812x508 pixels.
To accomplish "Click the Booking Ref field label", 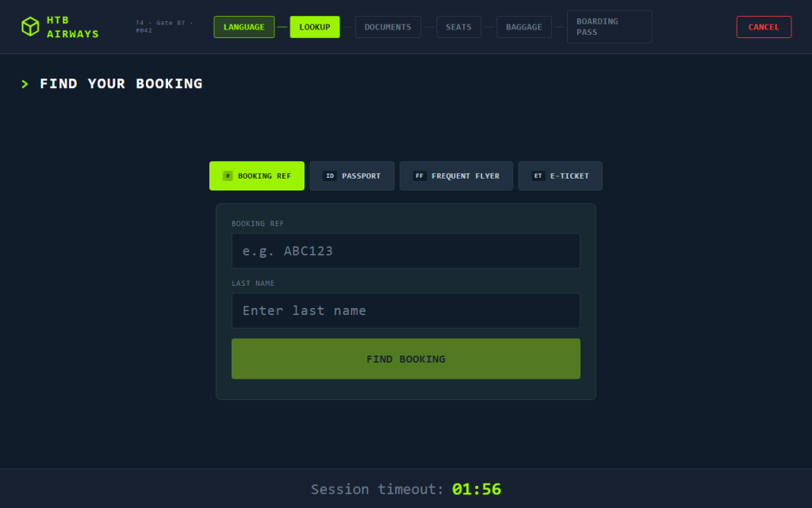I will coord(258,223).
